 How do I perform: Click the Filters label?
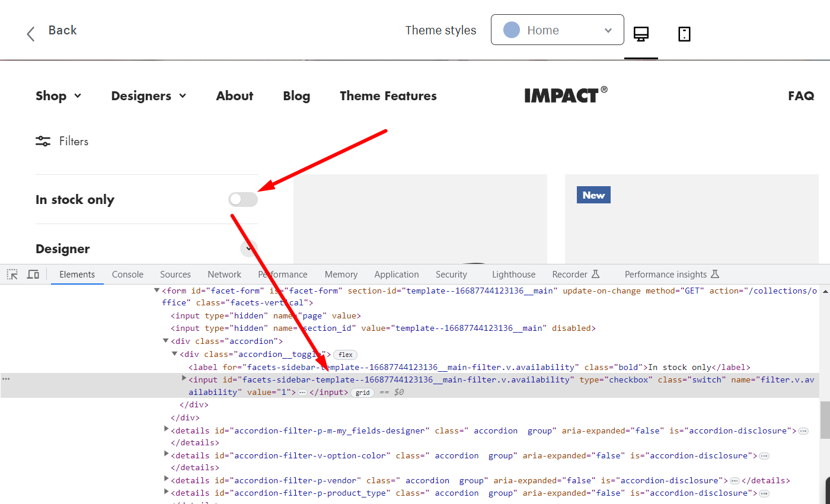coord(74,141)
